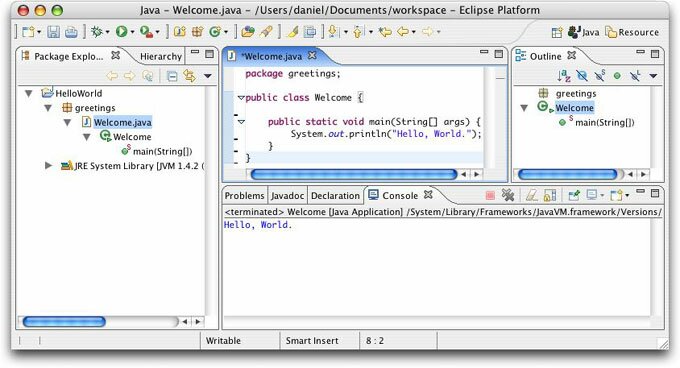Click the pencil Mark Occurrences toolbar icon
Screen dimensions: 680x368
pos(293,32)
